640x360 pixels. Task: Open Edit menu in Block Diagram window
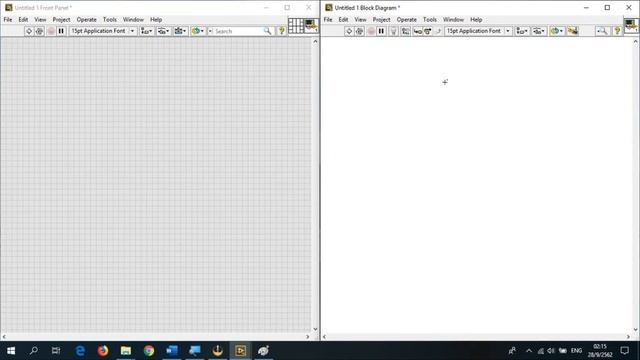point(343,20)
